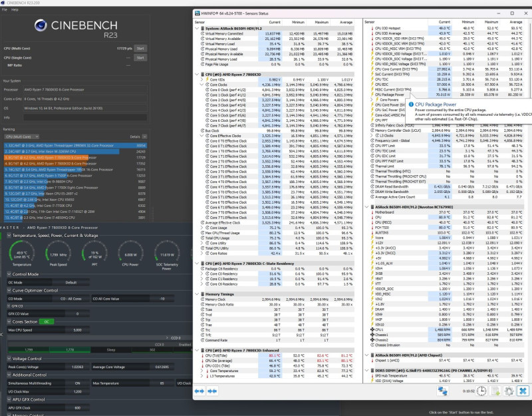The image size is (532, 416).
Task: Toggle the green OC button in Cores Section
Action: [x=47, y=321]
